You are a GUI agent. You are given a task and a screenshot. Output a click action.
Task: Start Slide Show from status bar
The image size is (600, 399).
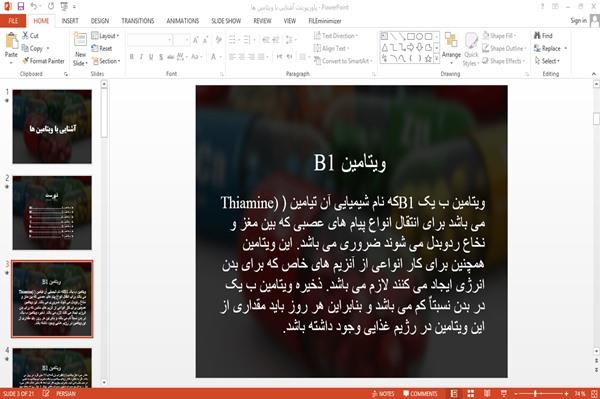pos(504,394)
